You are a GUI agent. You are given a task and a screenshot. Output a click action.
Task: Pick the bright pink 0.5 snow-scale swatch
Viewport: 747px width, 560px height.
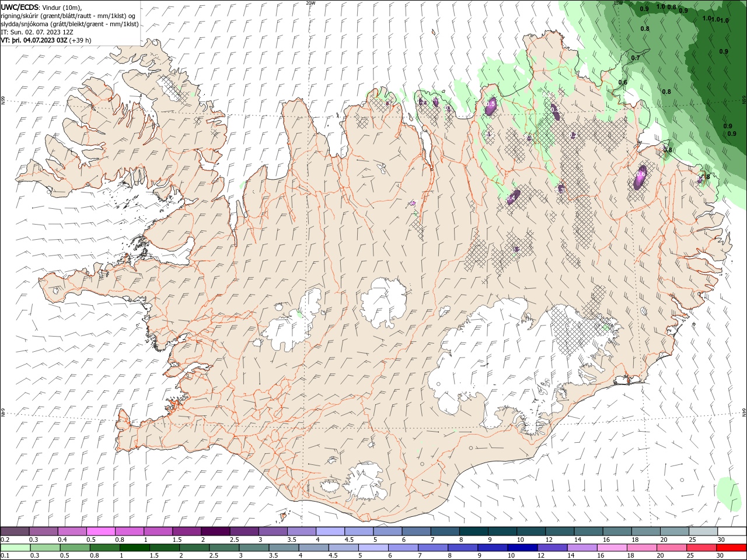pyautogui.click(x=102, y=531)
